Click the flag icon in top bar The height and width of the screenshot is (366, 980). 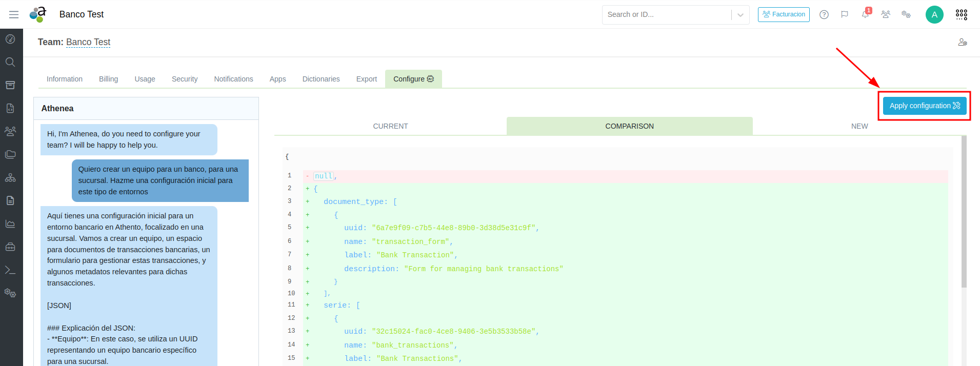pyautogui.click(x=845, y=14)
